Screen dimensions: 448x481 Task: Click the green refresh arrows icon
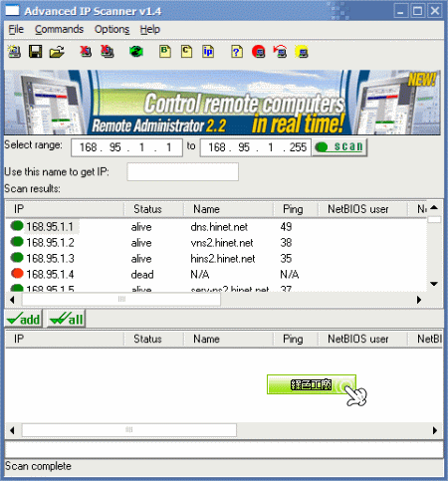click(136, 52)
